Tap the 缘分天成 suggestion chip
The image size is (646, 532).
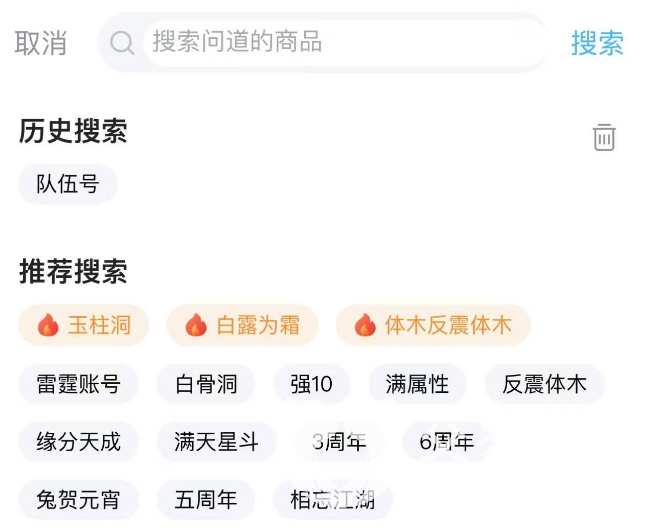tap(79, 442)
